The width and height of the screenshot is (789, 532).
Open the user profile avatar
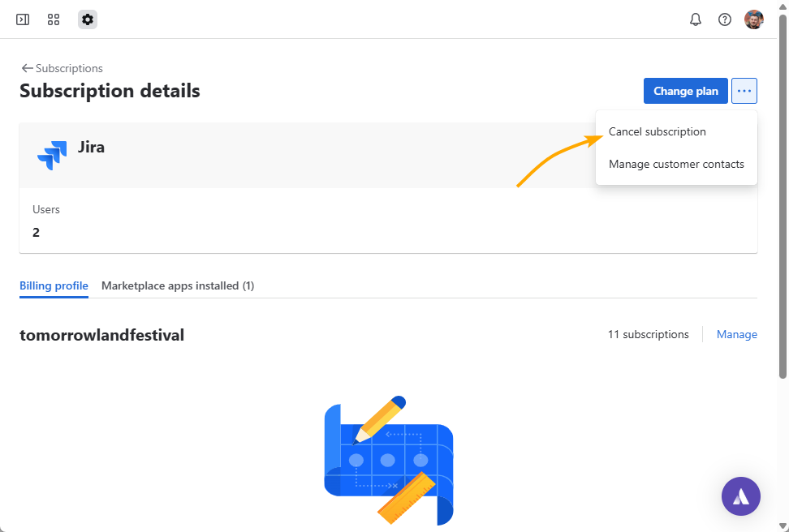coord(754,19)
